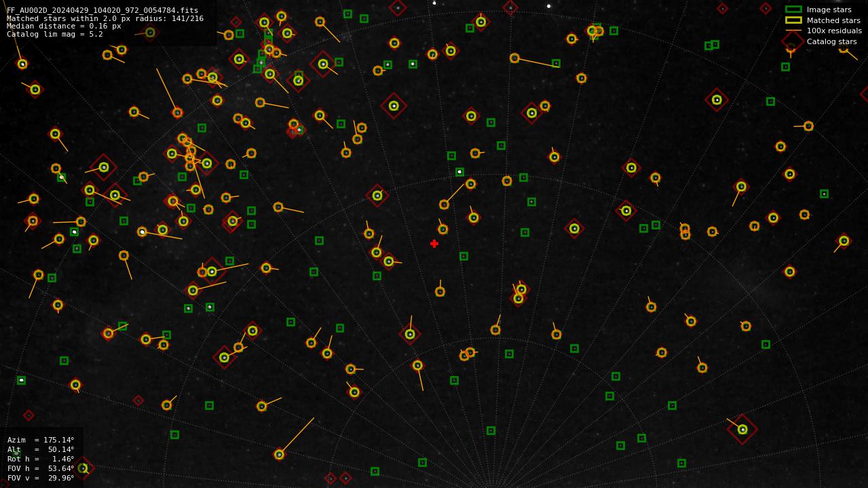Click the 'Catalog lim mag = 5.2' line
This screenshot has width=868, height=488.
pyautogui.click(x=55, y=34)
